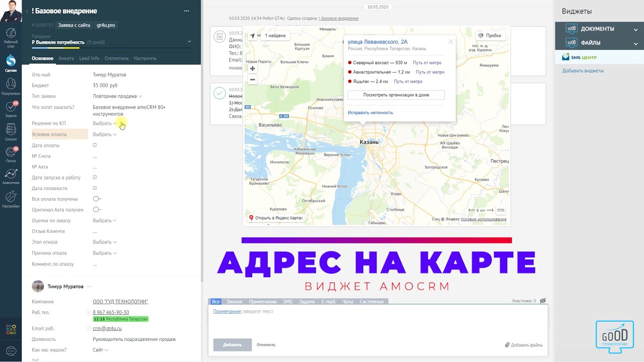
Task: Switch to Основное tab
Action: pyautogui.click(x=42, y=58)
